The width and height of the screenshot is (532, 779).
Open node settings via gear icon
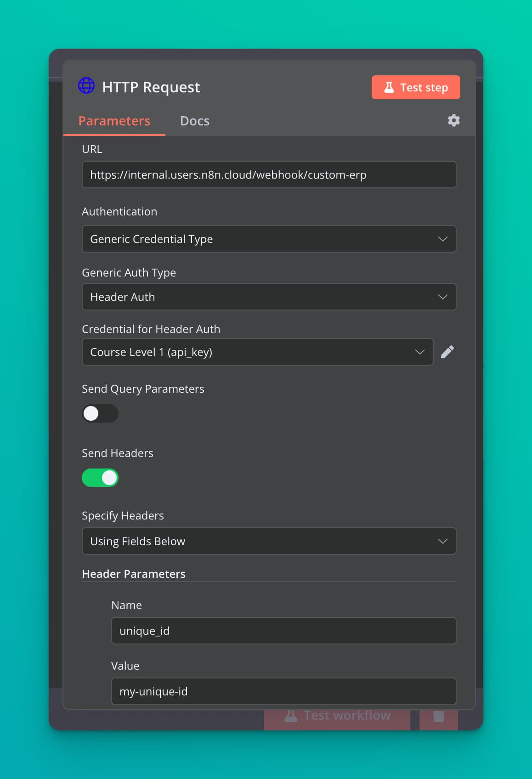tap(454, 120)
